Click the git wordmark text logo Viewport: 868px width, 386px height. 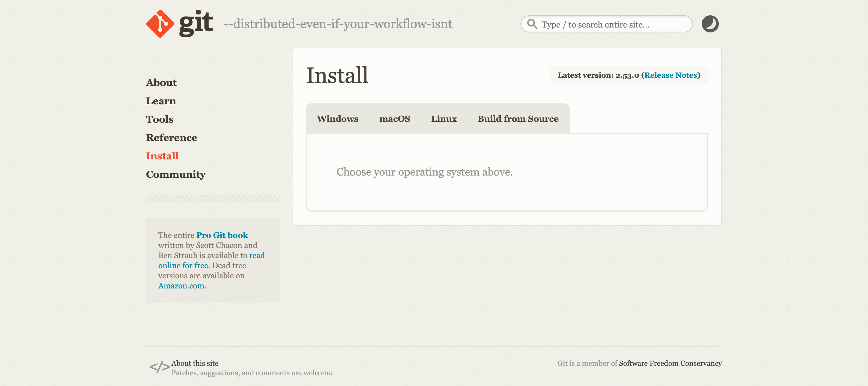pos(196,24)
